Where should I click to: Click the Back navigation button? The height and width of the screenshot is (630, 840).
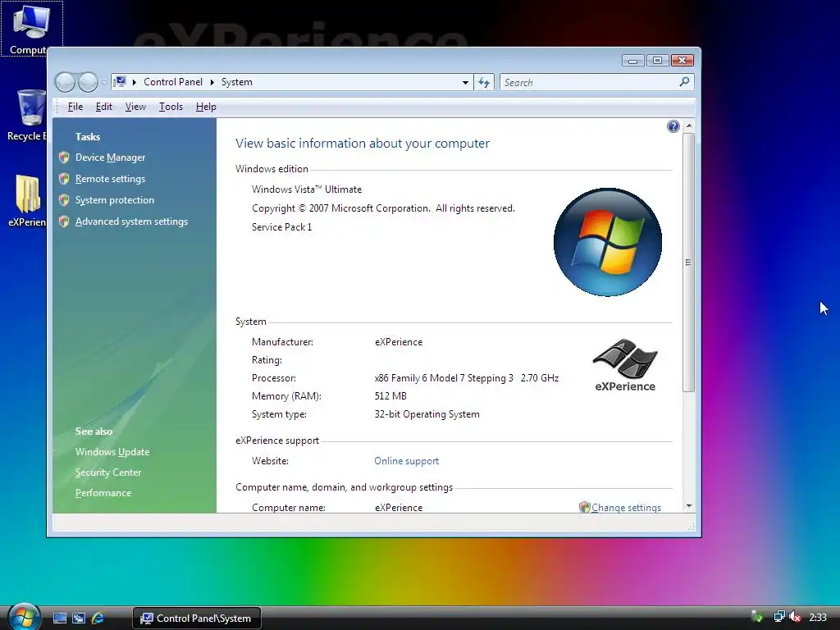(x=65, y=82)
